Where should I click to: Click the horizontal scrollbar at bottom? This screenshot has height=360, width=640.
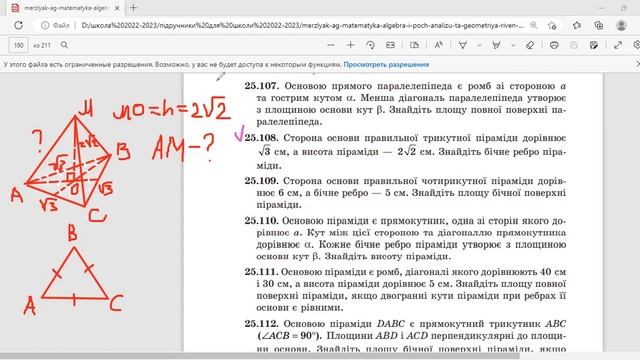point(260,356)
